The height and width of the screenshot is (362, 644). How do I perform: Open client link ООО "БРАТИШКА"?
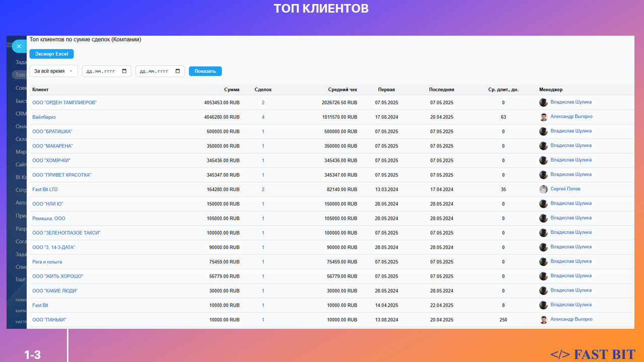pyautogui.click(x=52, y=132)
